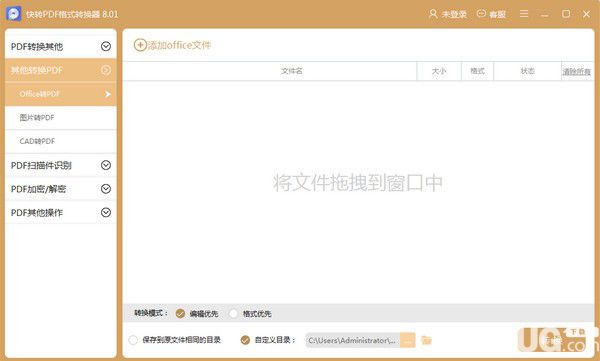Click the app logo icon in title bar
This screenshot has width=600, height=361.
[x=14, y=14]
